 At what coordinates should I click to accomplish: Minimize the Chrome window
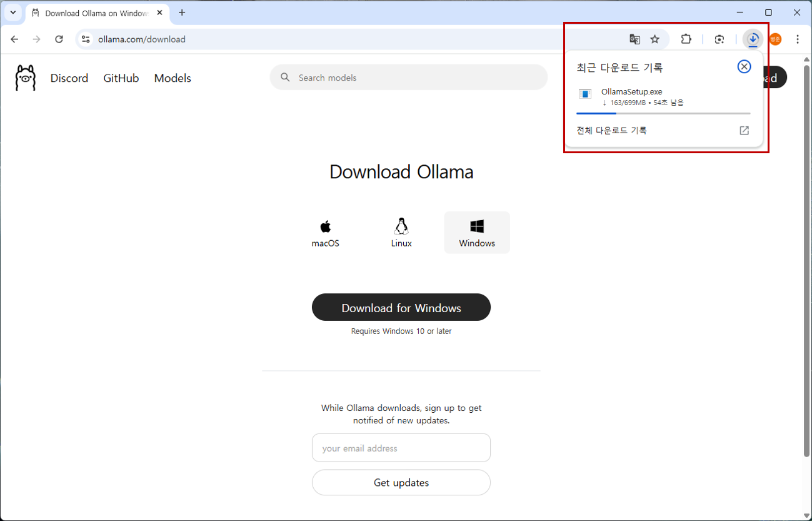coord(740,13)
